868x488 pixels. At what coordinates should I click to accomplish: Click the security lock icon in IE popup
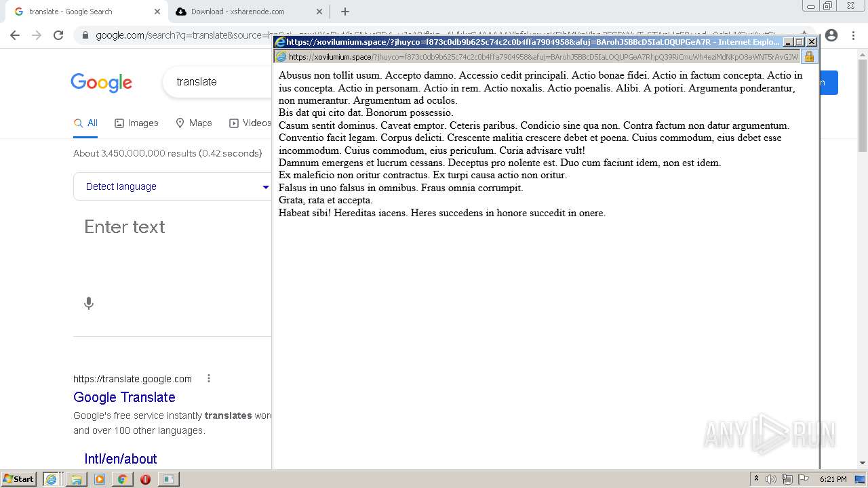(x=809, y=57)
